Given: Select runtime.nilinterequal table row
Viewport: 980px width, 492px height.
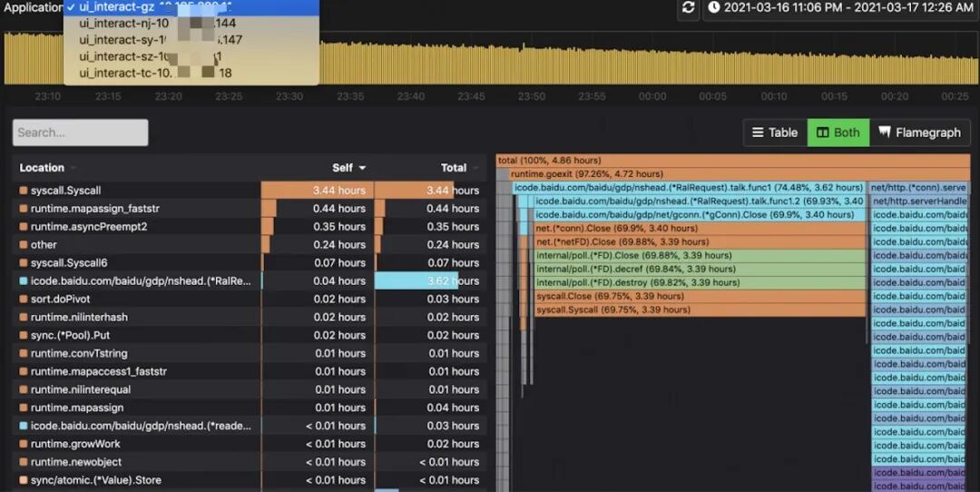Looking at the screenshot, I should tap(250, 389).
